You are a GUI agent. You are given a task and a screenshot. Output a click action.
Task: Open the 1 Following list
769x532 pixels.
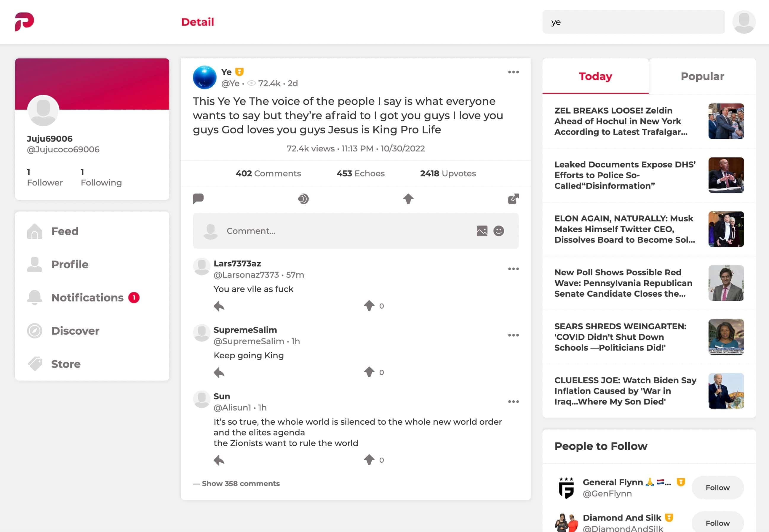(101, 178)
